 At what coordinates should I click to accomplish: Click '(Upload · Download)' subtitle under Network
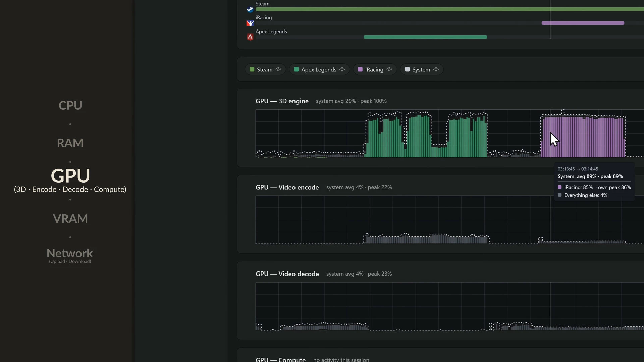(70, 261)
